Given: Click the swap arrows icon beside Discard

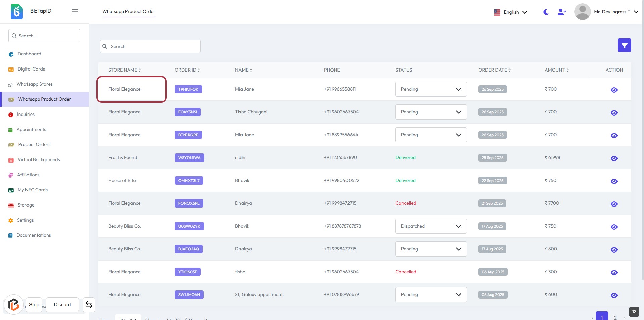Looking at the screenshot, I should click(x=89, y=305).
